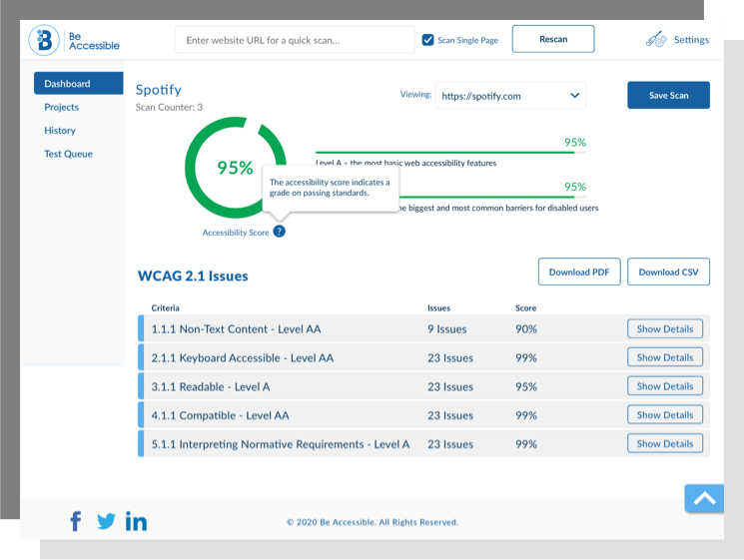The width and height of the screenshot is (744, 560).
Task: Click the 2.1.1 Keyboard Accessible row text
Action: 243,358
